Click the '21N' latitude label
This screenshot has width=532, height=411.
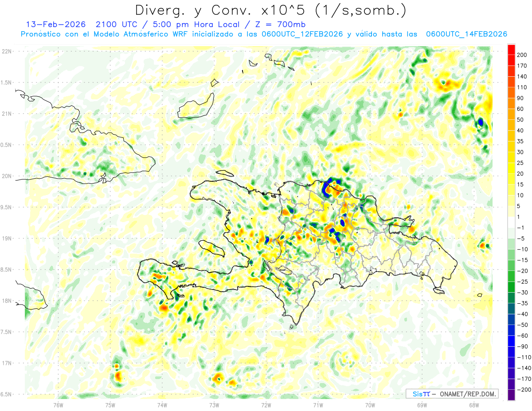(x=6, y=114)
